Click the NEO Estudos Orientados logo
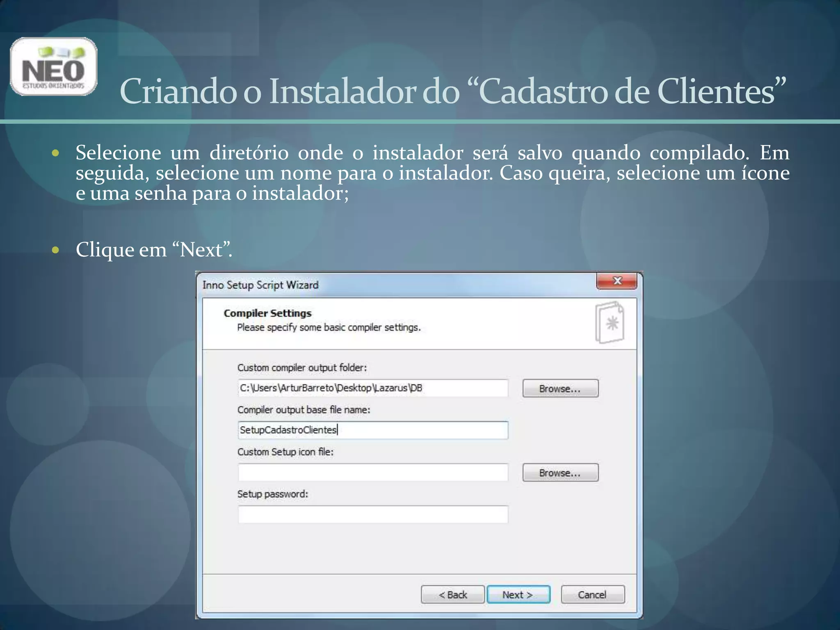The width and height of the screenshot is (840, 630). point(54,66)
